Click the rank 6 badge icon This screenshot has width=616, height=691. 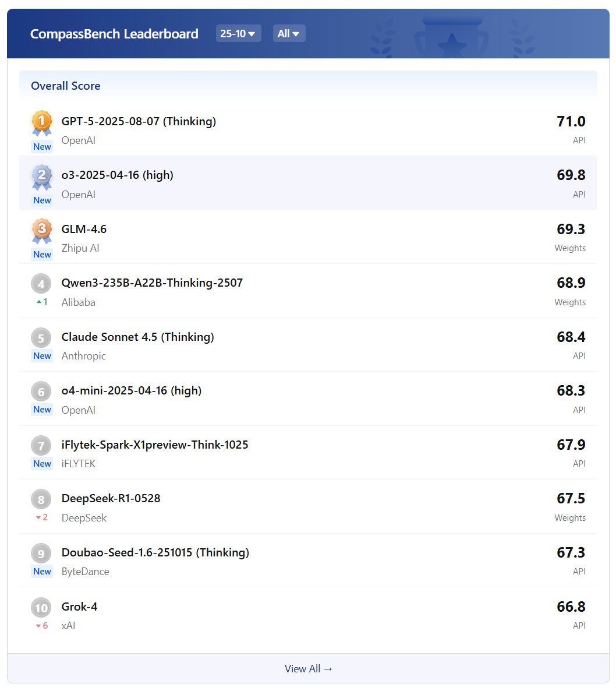coord(41,392)
